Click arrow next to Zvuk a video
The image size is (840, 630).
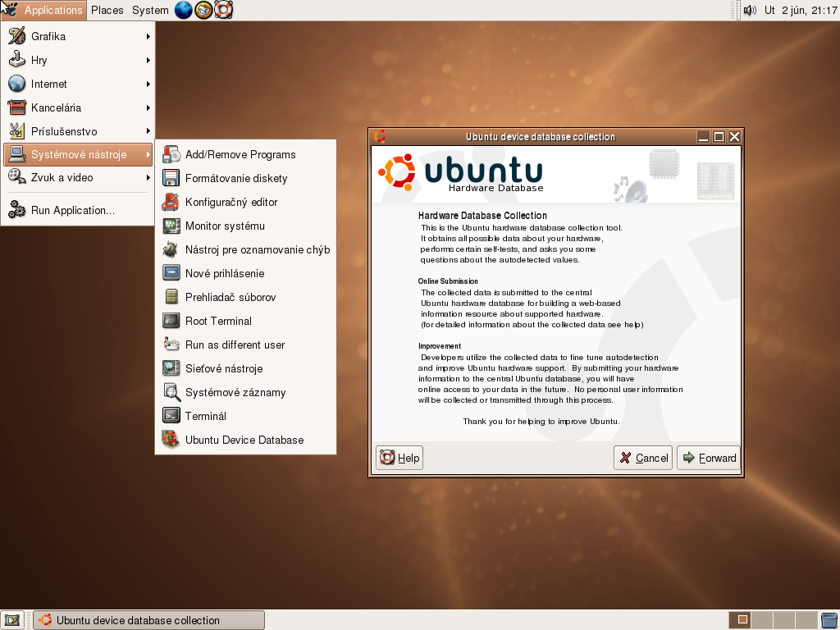148,178
